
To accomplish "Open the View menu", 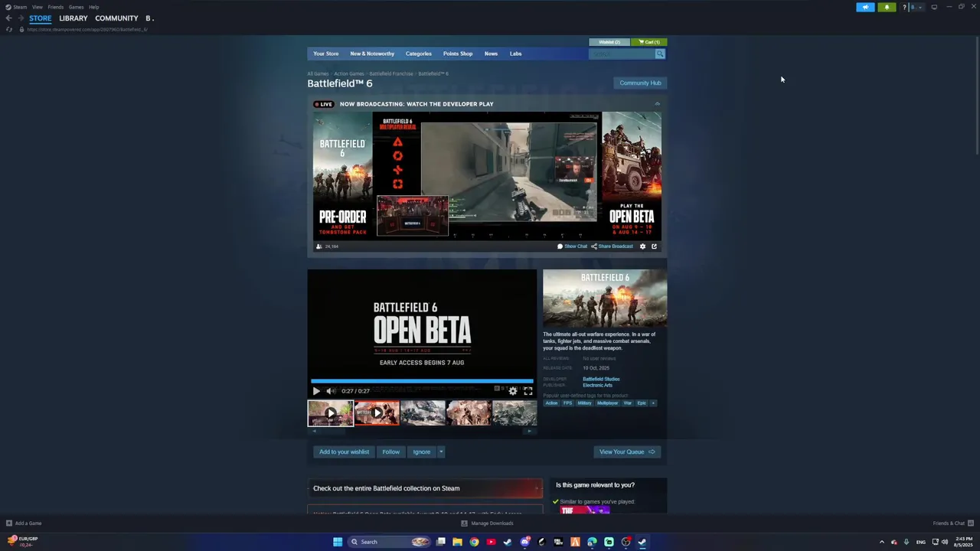I will click(x=38, y=7).
